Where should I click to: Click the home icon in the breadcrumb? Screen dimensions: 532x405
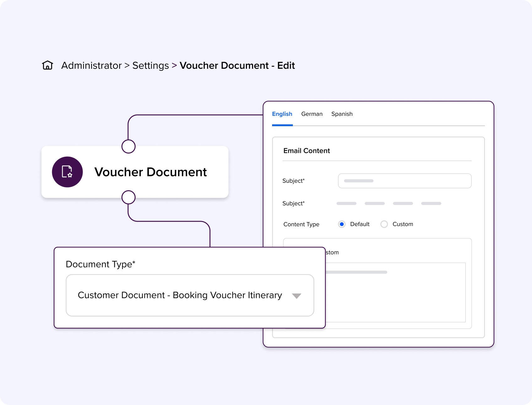[x=47, y=65]
